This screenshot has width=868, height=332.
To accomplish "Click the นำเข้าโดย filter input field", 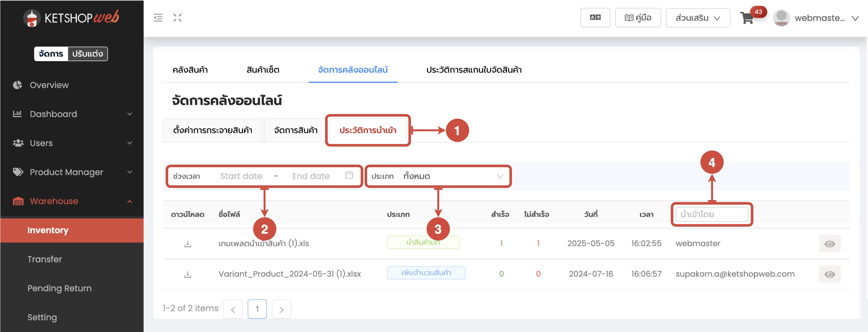I will [711, 214].
